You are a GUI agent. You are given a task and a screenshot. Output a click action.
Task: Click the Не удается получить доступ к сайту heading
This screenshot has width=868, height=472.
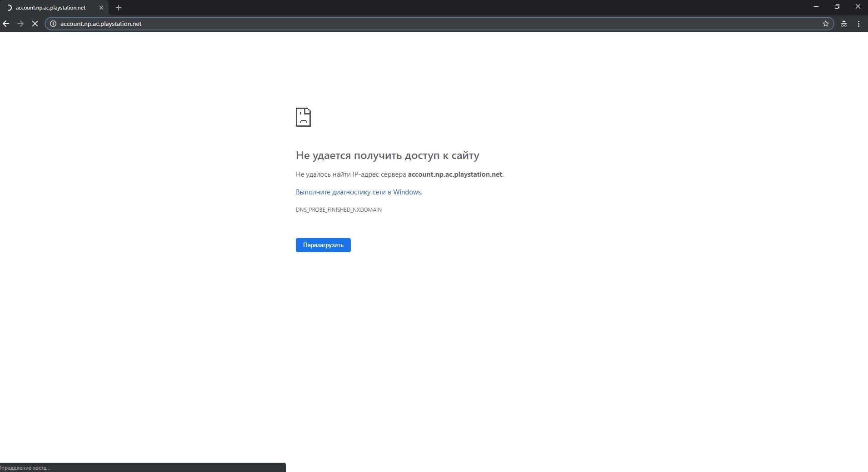pyautogui.click(x=388, y=155)
